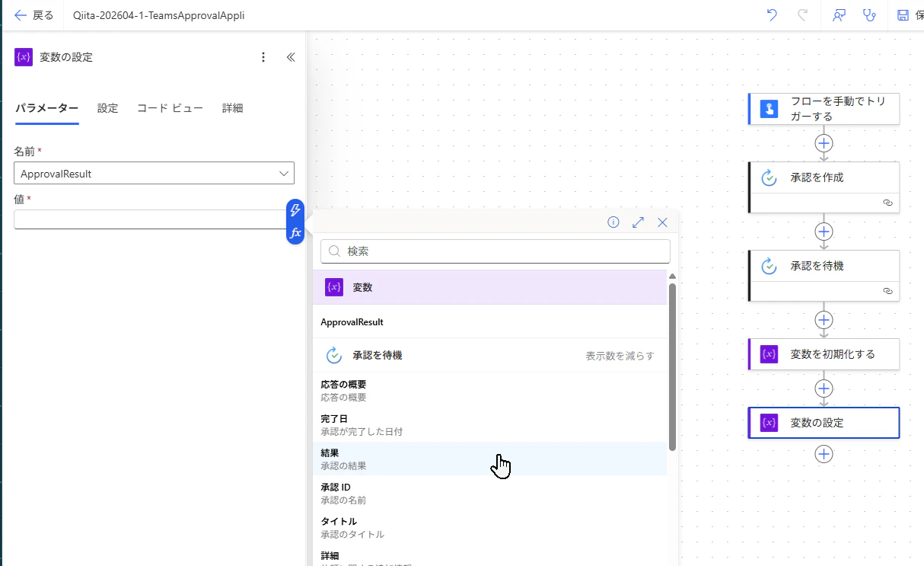Screen dimensions: 924x566
Task: Click the redo arrow in top toolbar
Action: pos(802,15)
